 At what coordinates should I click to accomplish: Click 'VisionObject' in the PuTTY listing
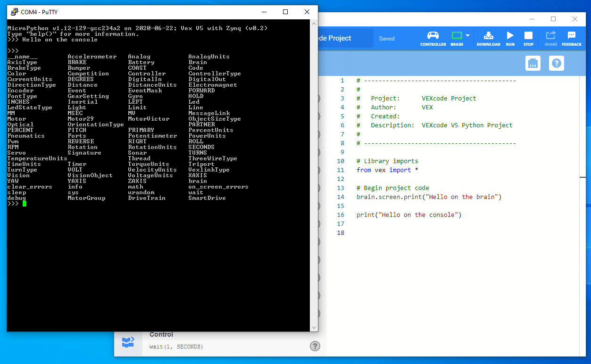(x=90, y=175)
